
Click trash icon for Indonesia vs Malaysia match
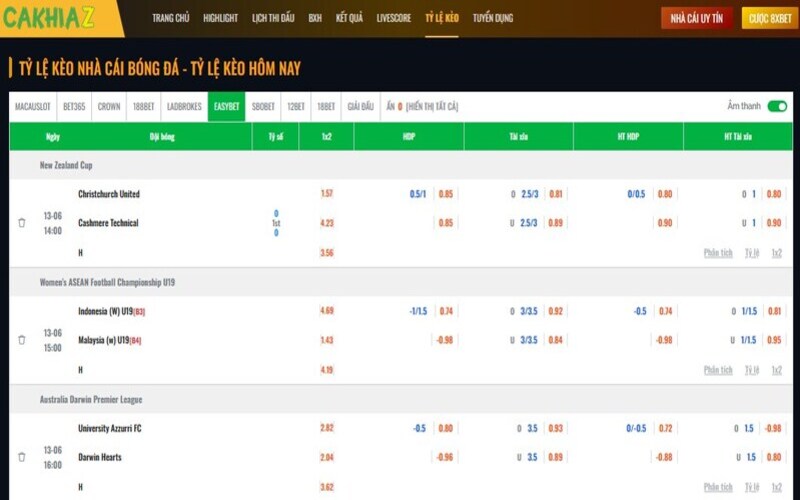[22, 340]
